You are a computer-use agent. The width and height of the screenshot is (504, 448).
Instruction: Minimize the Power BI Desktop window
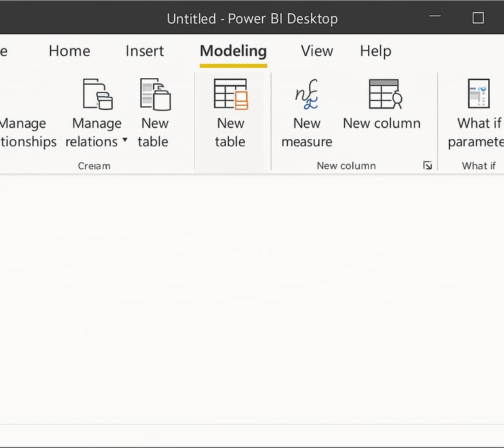pyautogui.click(x=435, y=16)
